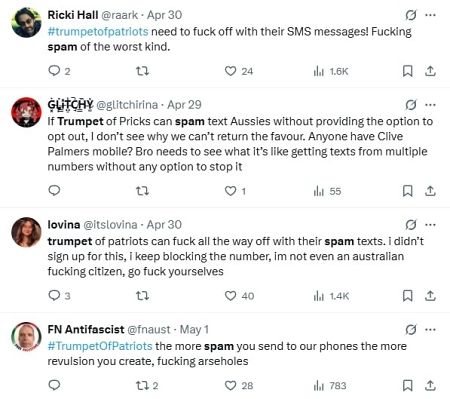Click the Grok icon on Ricki Hall's tweet
The height and width of the screenshot is (399, 450).
(411, 15)
